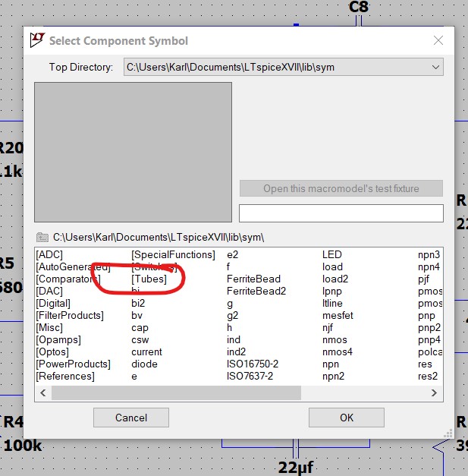Click the left arrow of the list scrollbar

[43, 392]
